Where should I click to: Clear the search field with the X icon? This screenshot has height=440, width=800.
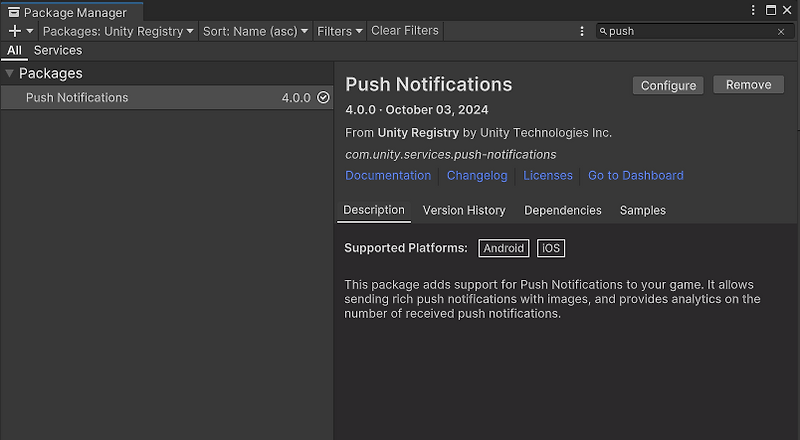781,32
